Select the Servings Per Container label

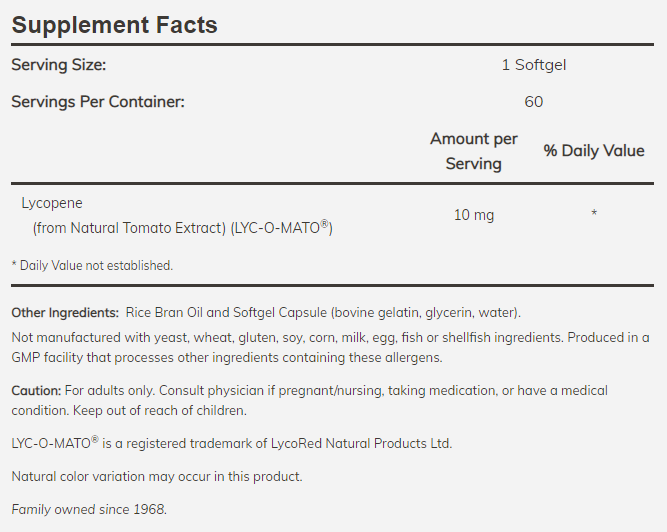98,101
